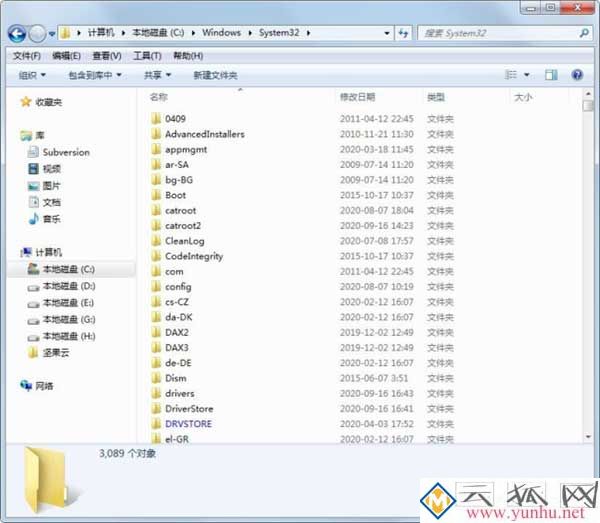Open the Subversion library
Viewport: 600px width, 523px height.
click(x=59, y=152)
